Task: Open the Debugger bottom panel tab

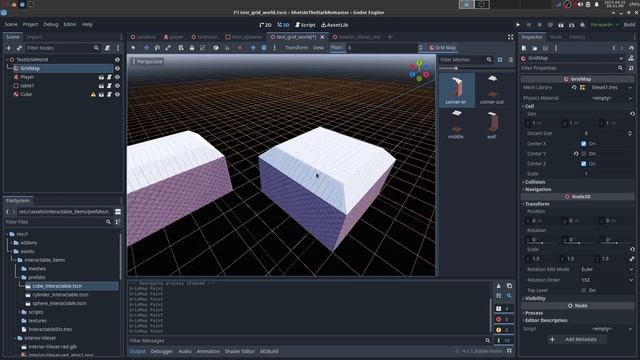Action: [x=162, y=351]
